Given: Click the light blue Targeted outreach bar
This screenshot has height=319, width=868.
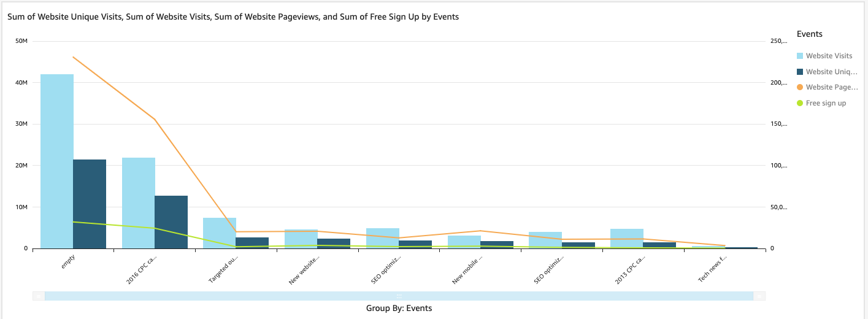Looking at the screenshot, I should 220,233.
